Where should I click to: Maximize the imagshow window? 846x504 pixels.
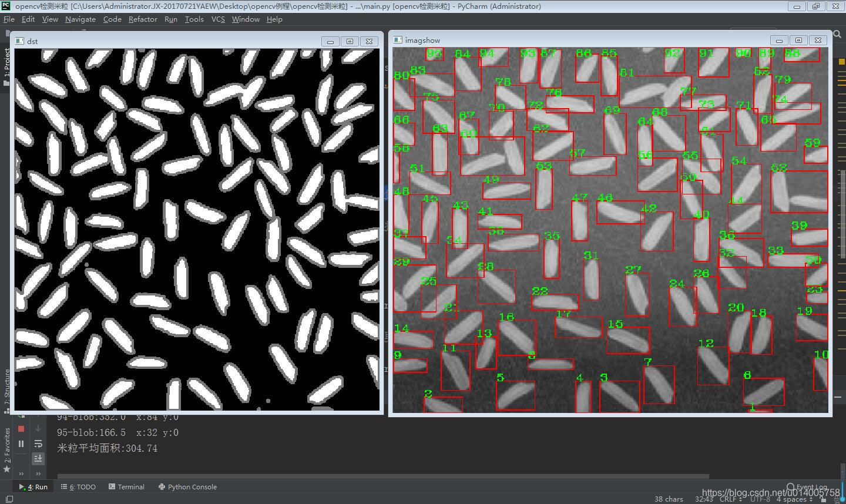tap(798, 40)
